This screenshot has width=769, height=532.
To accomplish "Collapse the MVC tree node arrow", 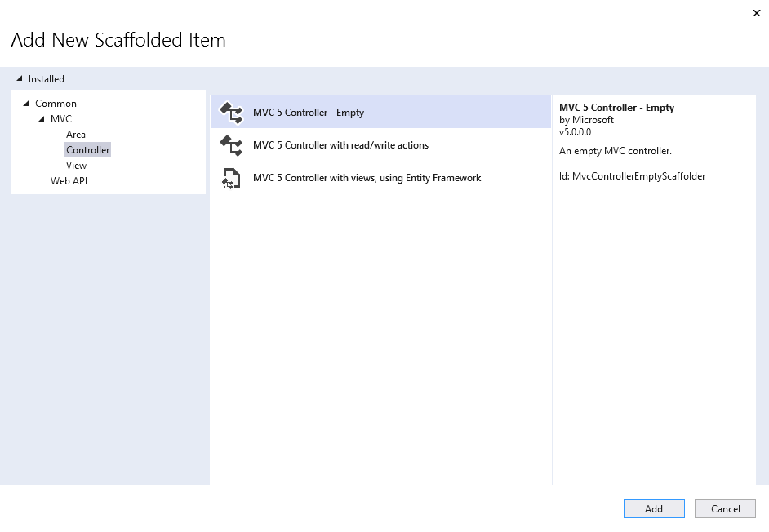I will pos(42,119).
